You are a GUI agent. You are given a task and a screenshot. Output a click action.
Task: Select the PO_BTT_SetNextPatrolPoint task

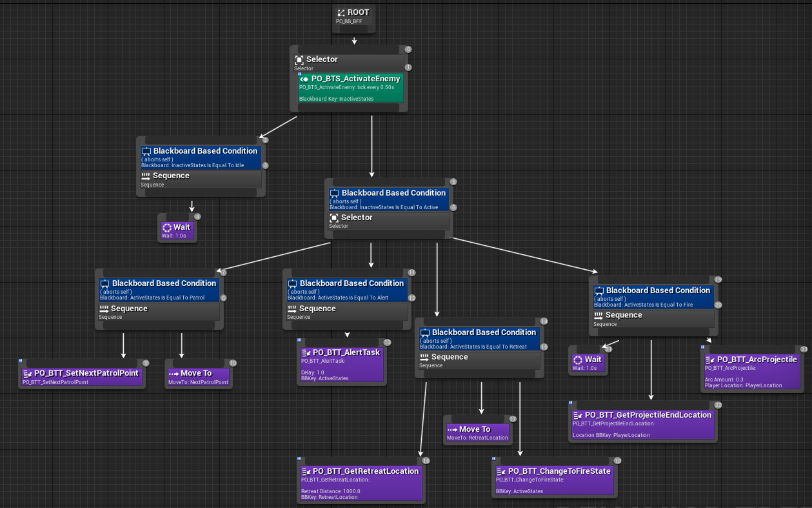pyautogui.click(x=81, y=377)
